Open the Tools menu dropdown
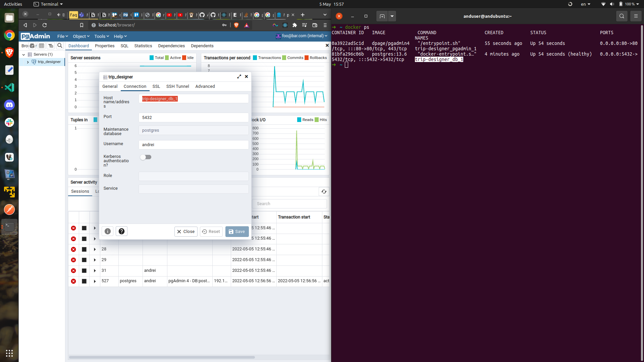 tap(101, 36)
